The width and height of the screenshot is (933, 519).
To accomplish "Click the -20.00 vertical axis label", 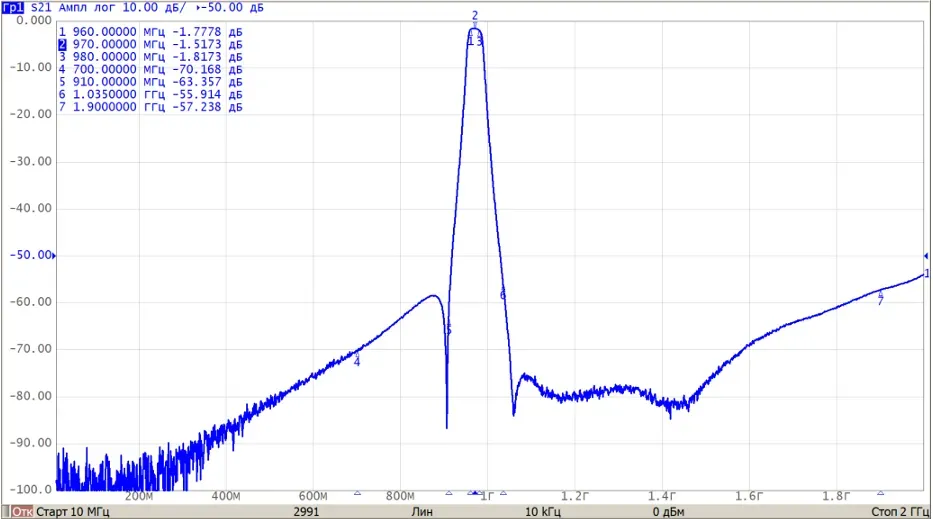I will 31,114.
